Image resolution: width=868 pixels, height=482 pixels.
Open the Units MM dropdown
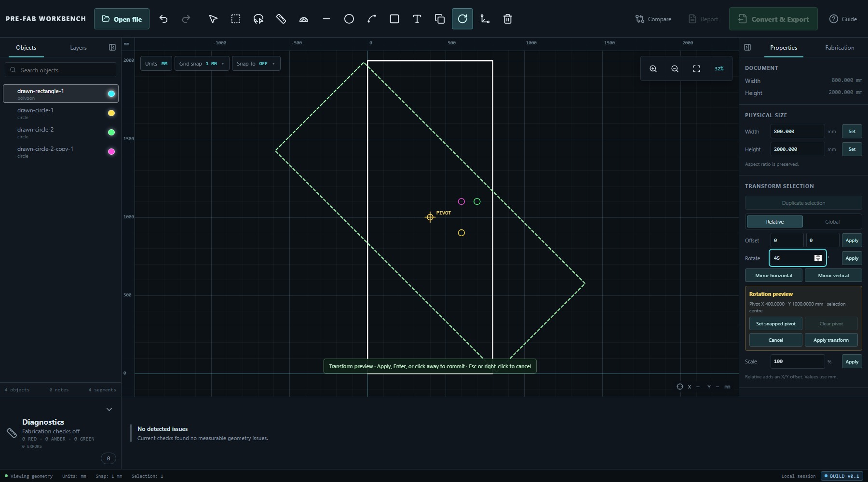pyautogui.click(x=156, y=64)
